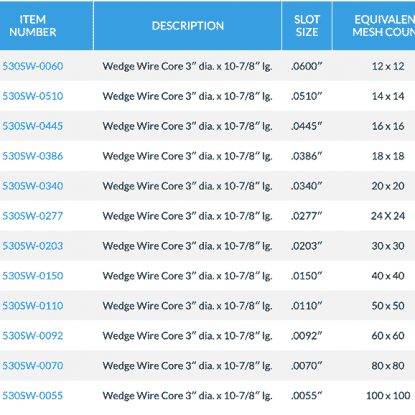Click description text in 530SW-0150 row
The height and width of the screenshot is (415, 415).
[x=187, y=276]
